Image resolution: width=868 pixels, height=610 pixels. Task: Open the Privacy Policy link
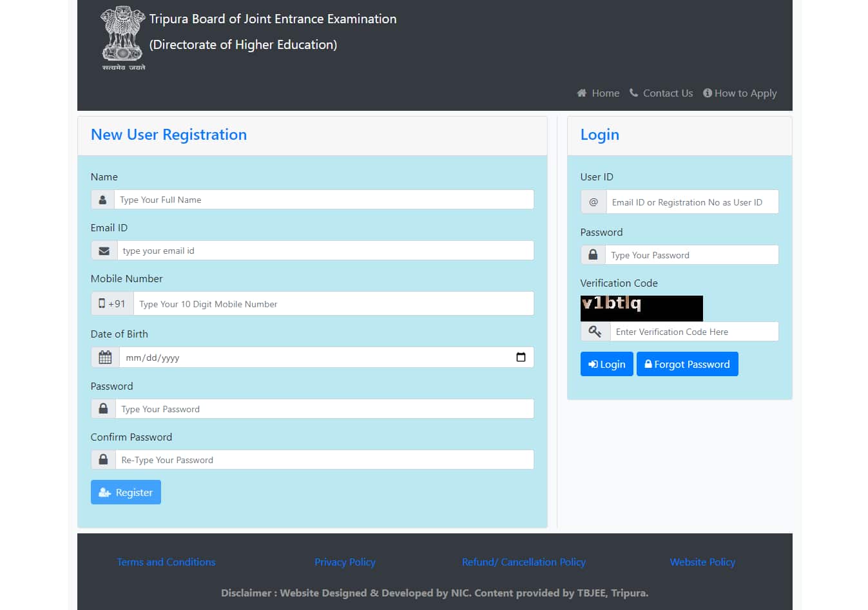click(345, 562)
